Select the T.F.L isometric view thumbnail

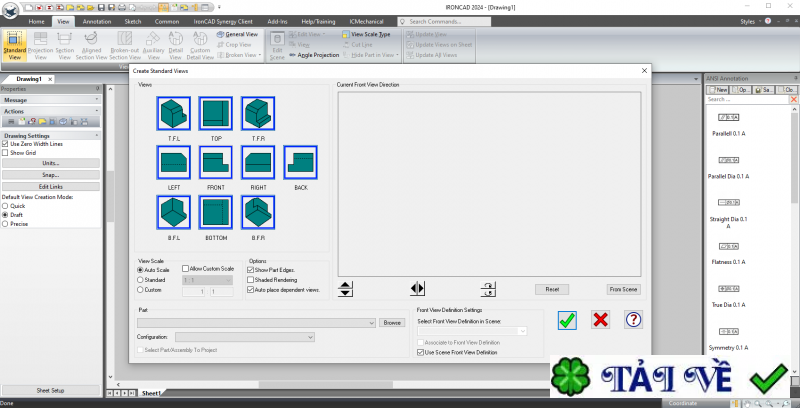click(x=174, y=113)
